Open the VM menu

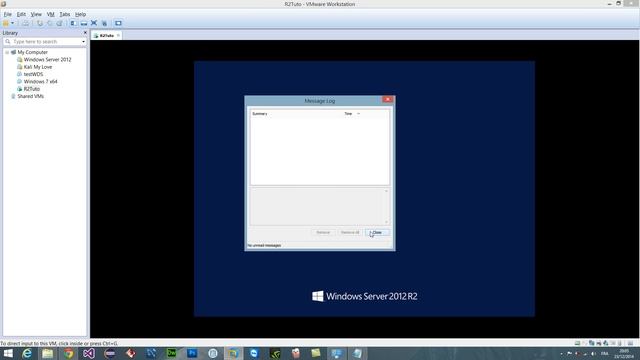[51, 14]
